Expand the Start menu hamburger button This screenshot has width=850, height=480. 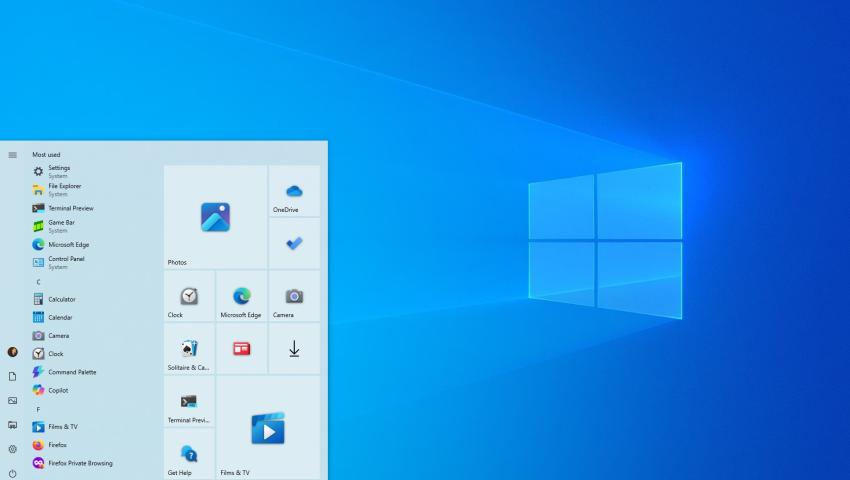pos(12,155)
